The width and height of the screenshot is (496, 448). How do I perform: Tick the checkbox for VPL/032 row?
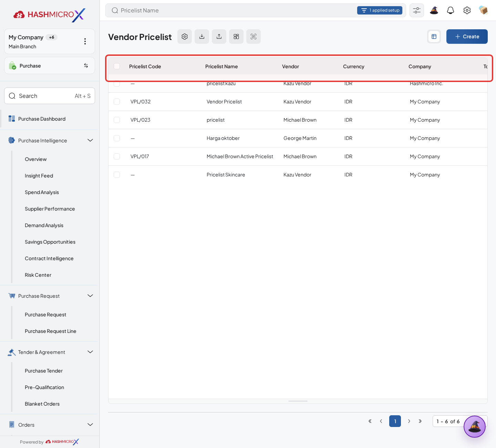[x=117, y=102]
